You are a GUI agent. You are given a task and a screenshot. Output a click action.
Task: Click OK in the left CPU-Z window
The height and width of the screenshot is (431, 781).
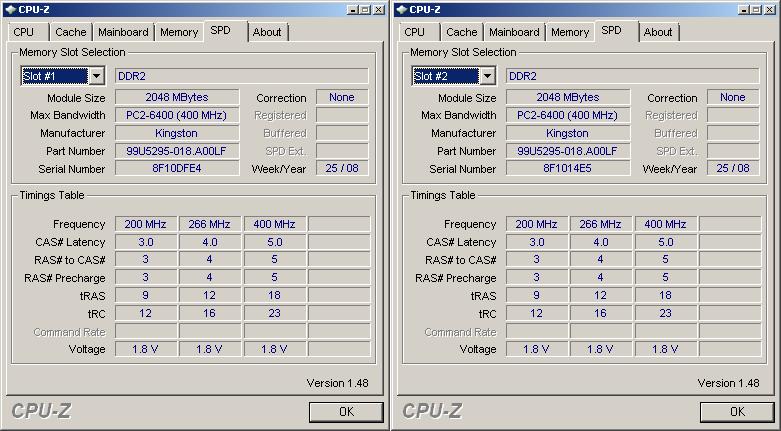click(346, 412)
